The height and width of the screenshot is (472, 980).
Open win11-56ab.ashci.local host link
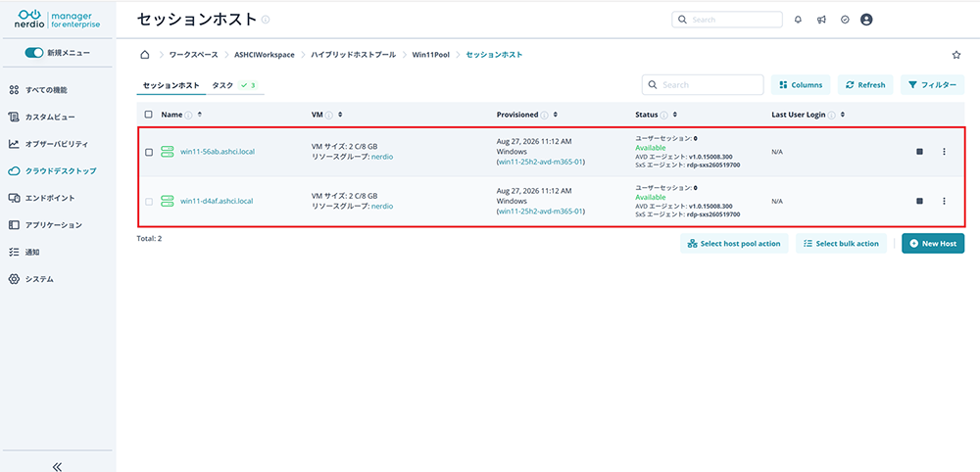pyautogui.click(x=217, y=152)
